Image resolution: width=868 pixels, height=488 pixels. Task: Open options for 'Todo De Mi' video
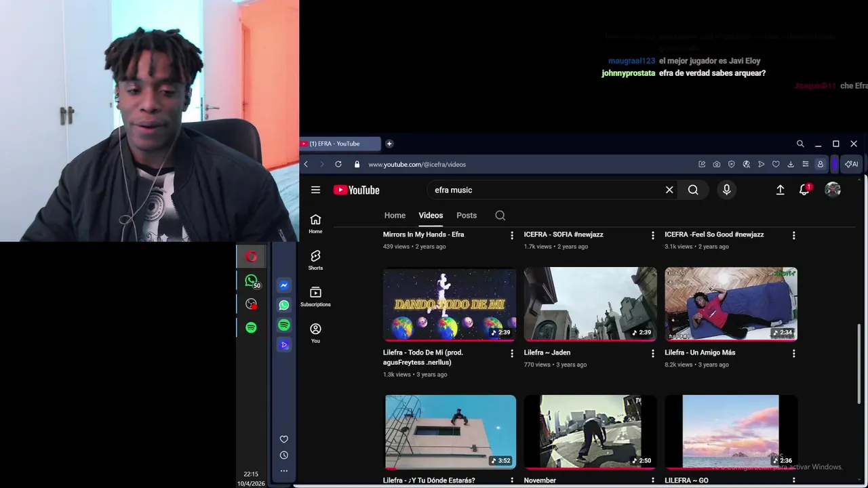(x=512, y=353)
